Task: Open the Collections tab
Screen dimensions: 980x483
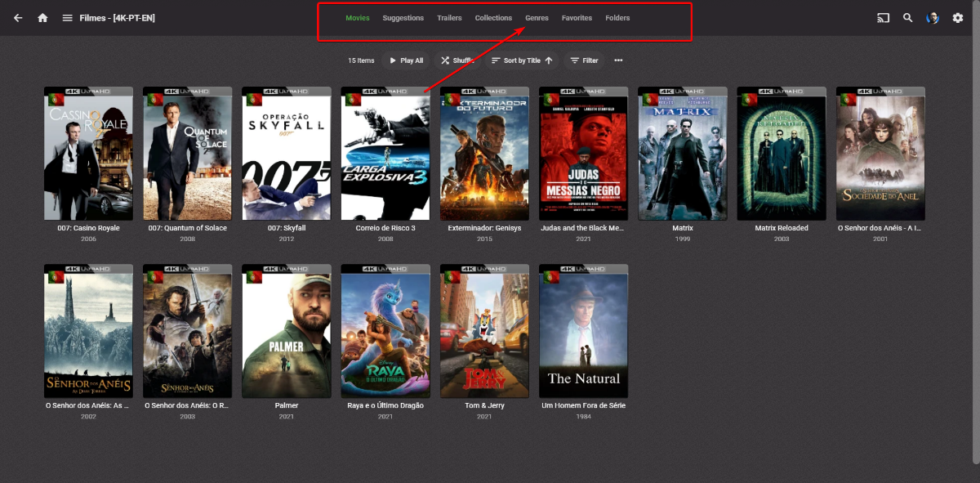Action: point(493,18)
